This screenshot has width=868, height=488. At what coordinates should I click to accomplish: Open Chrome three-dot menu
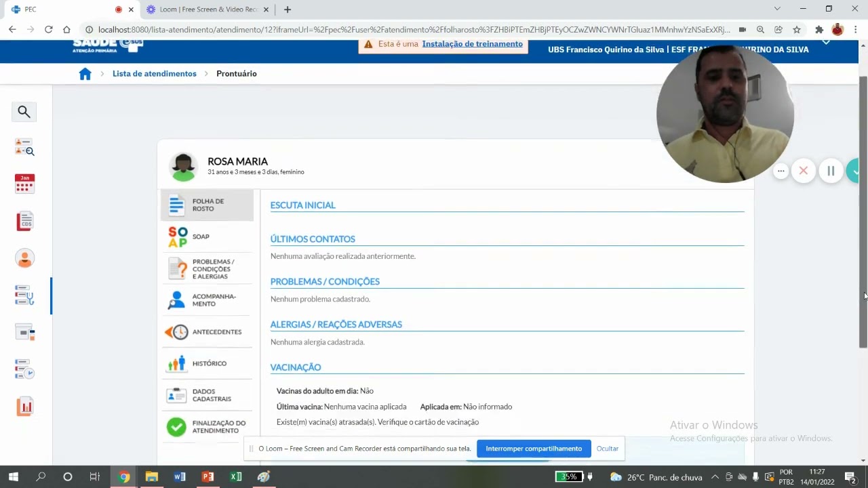[x=854, y=30]
